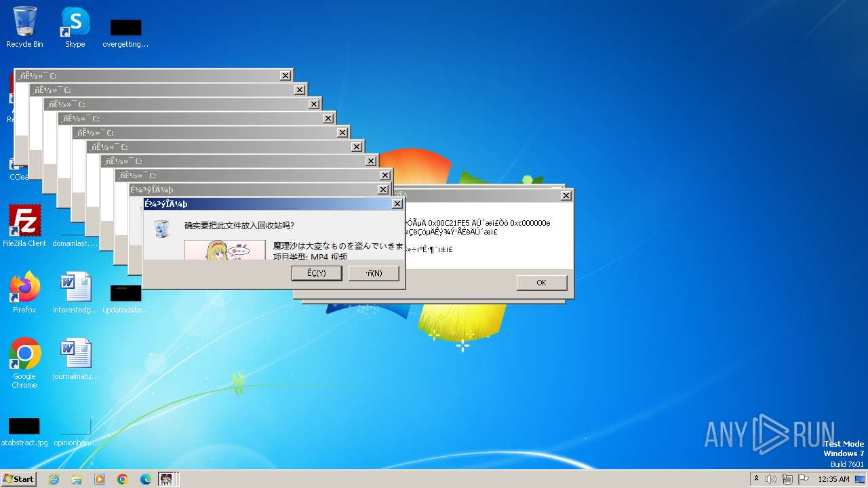Click the Start button

point(18,479)
